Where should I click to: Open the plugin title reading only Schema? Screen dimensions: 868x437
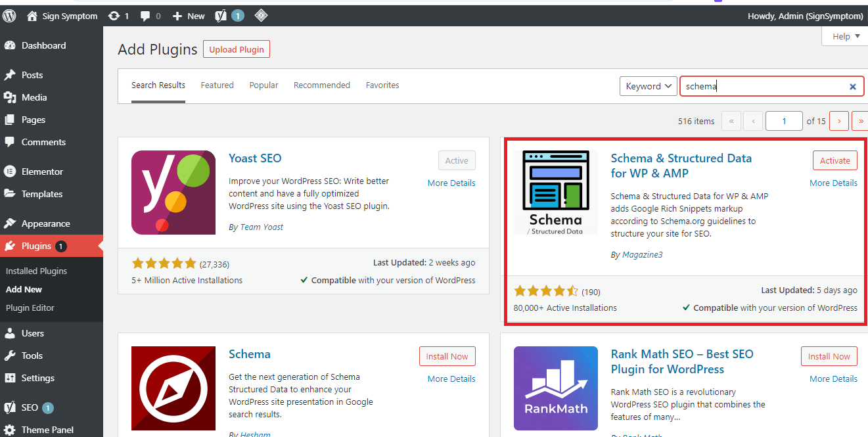click(250, 354)
